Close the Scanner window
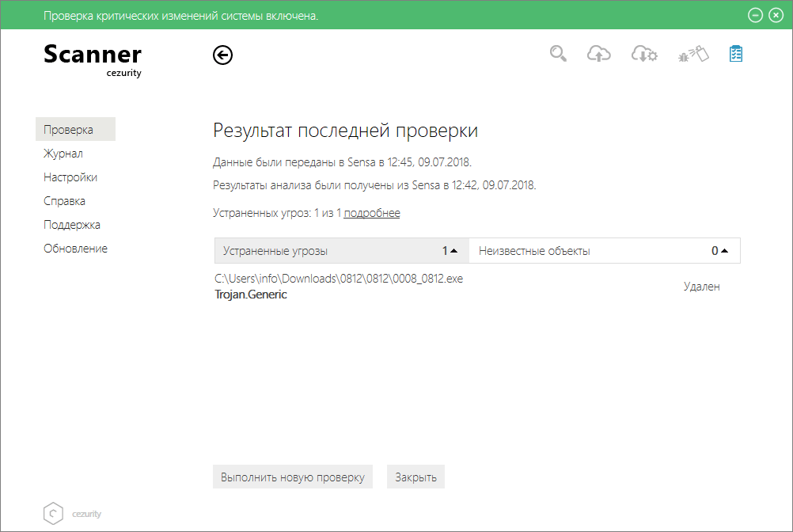This screenshot has height=532, width=793. pyautogui.click(x=776, y=15)
